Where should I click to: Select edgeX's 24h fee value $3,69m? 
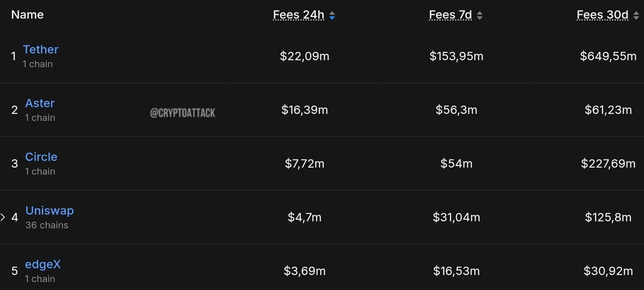click(x=304, y=271)
